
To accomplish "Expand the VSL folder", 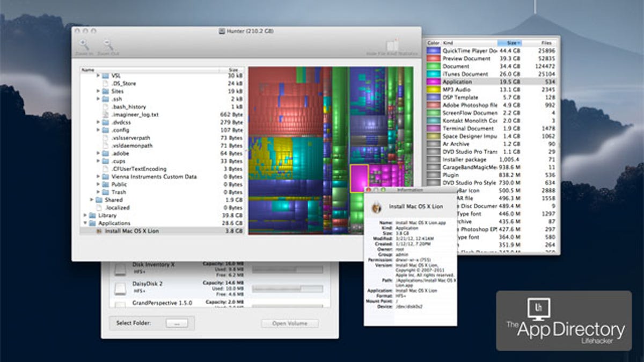I will pos(98,76).
